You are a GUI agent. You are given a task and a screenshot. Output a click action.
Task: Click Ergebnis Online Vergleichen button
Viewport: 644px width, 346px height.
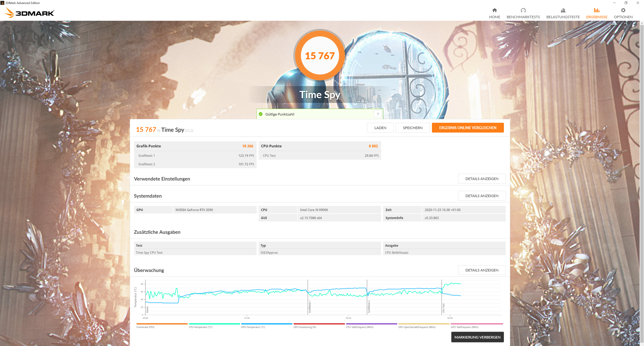click(x=468, y=128)
